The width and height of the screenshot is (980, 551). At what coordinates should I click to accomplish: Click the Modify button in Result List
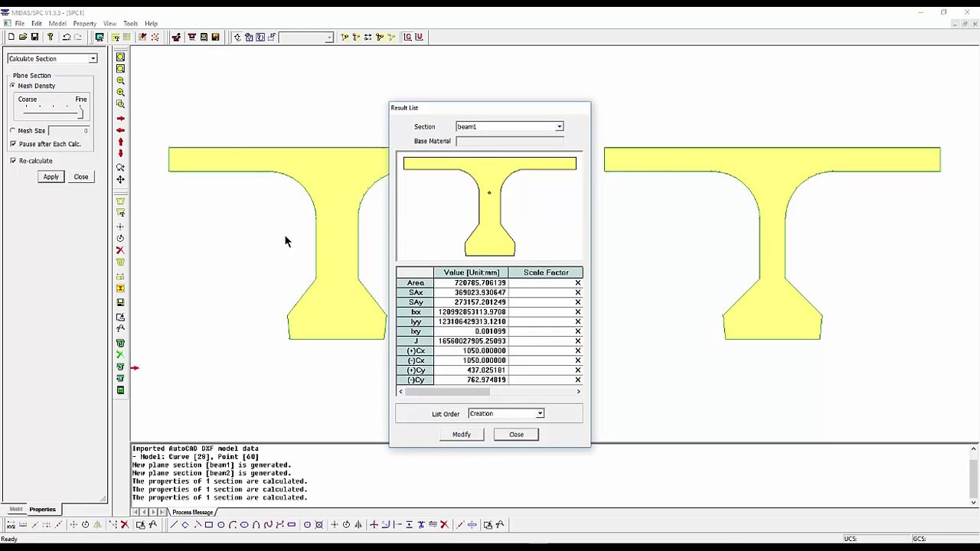tap(462, 435)
